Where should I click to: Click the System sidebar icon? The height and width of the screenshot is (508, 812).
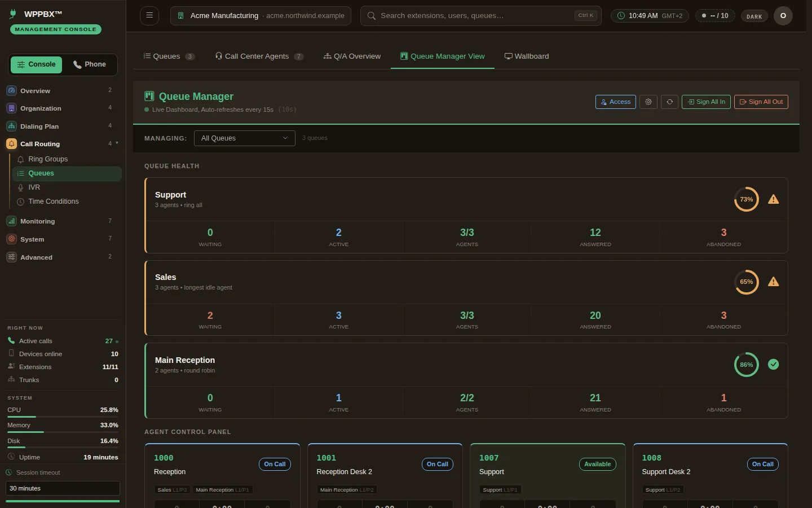pyautogui.click(x=11, y=239)
